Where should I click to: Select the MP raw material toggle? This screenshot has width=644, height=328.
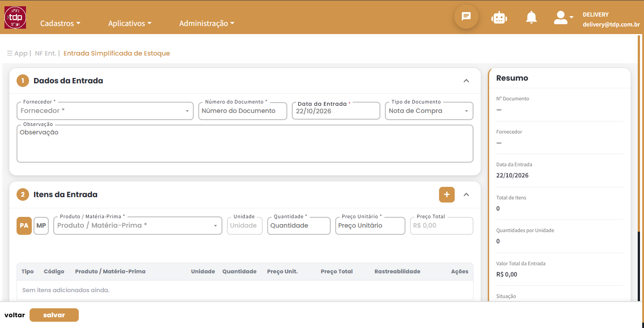41,226
